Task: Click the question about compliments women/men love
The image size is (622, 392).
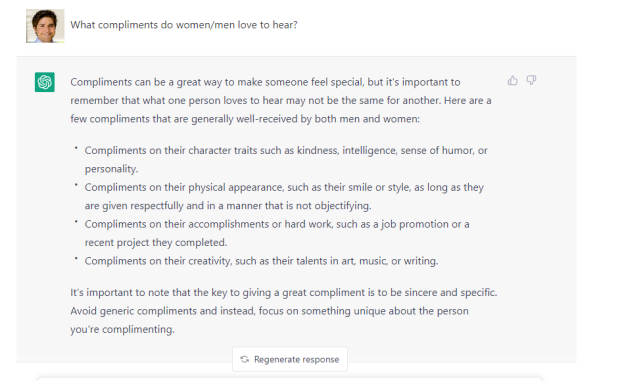Action: tap(184, 25)
